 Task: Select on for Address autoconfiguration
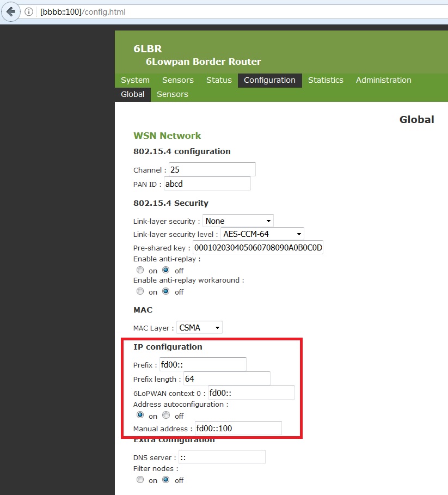[x=140, y=415]
